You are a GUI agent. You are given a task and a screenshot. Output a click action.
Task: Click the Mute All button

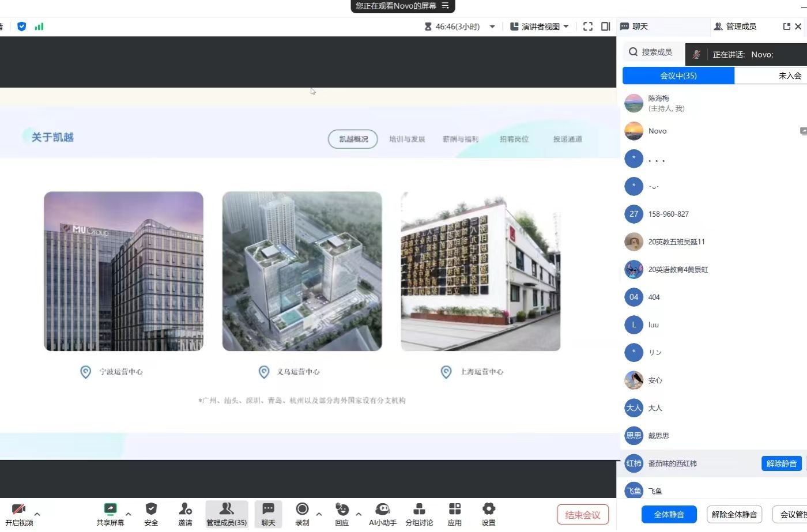669,514
